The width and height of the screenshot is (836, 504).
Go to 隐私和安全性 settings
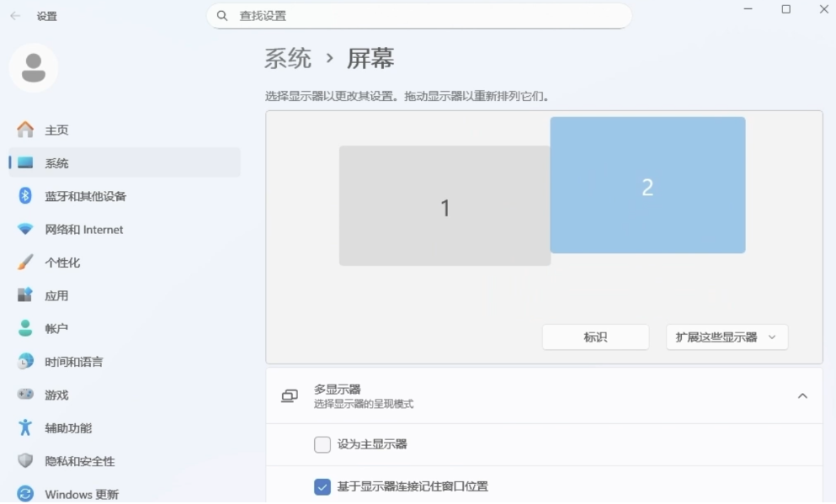[x=125, y=460]
